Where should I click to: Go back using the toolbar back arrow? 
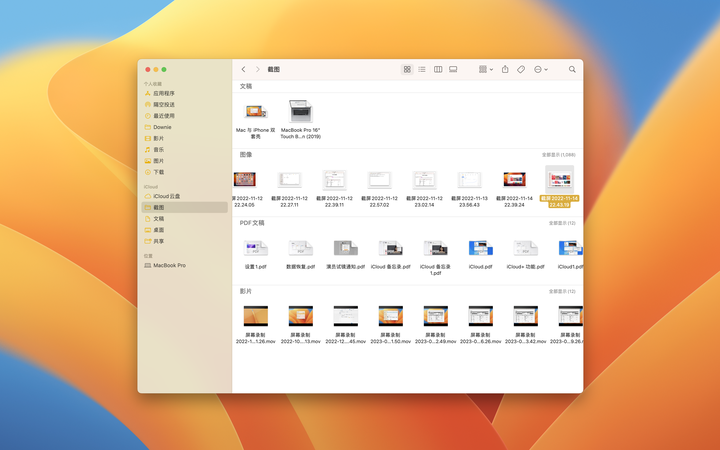(243, 69)
